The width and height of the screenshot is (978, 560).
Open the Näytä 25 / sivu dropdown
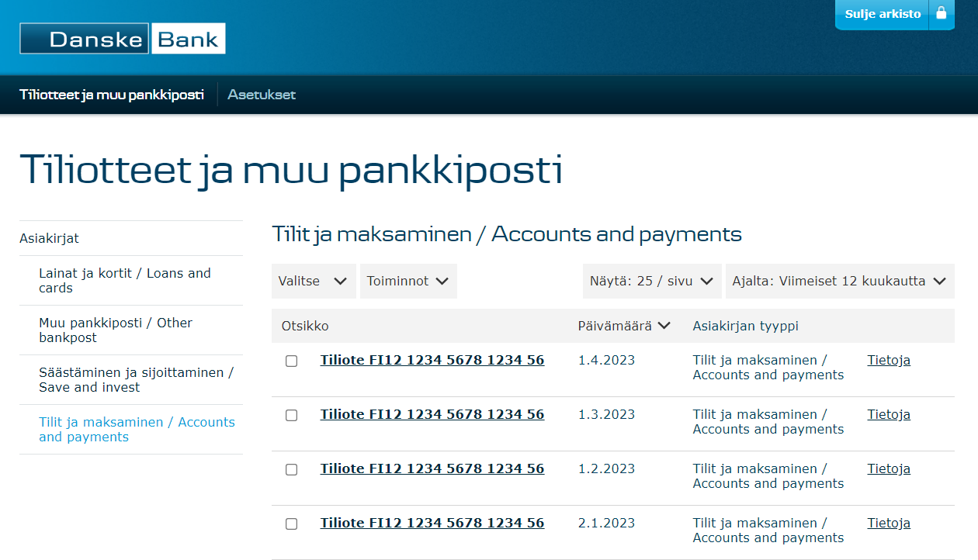pyautogui.click(x=651, y=281)
